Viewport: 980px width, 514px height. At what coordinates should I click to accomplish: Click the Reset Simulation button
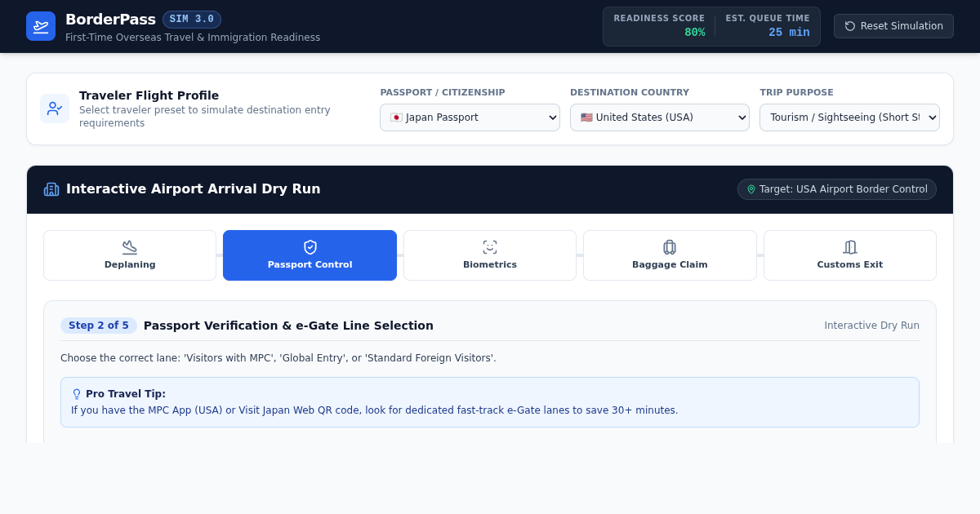pos(893,26)
